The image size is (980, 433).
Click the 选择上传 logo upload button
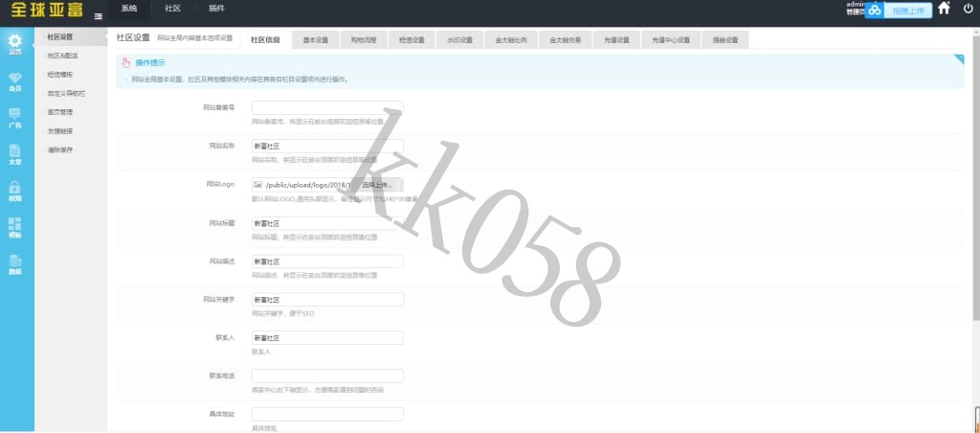378,185
